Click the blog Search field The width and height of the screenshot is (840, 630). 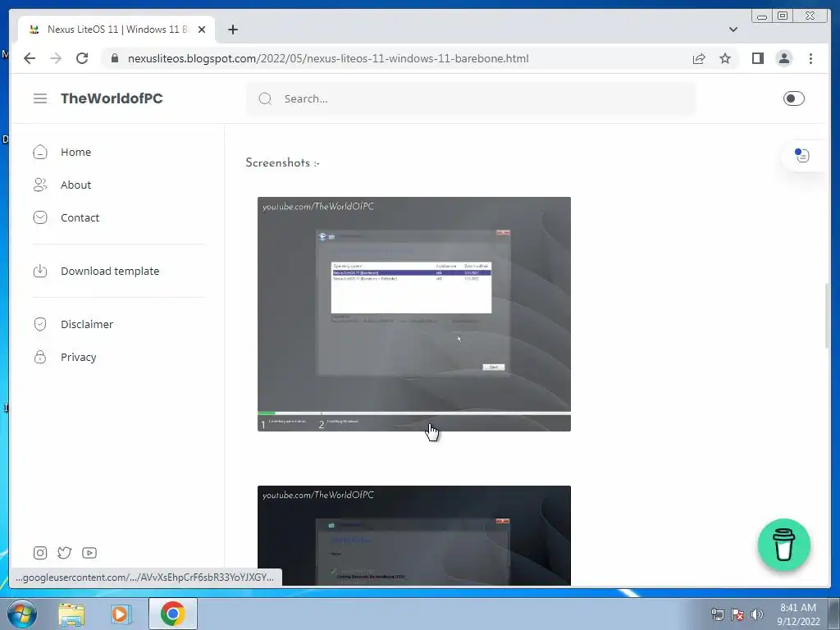click(x=472, y=98)
